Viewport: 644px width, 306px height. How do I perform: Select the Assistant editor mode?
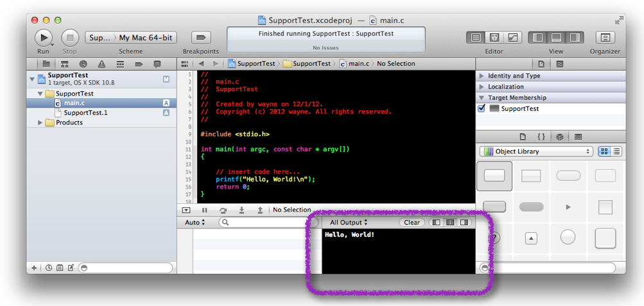tap(494, 38)
